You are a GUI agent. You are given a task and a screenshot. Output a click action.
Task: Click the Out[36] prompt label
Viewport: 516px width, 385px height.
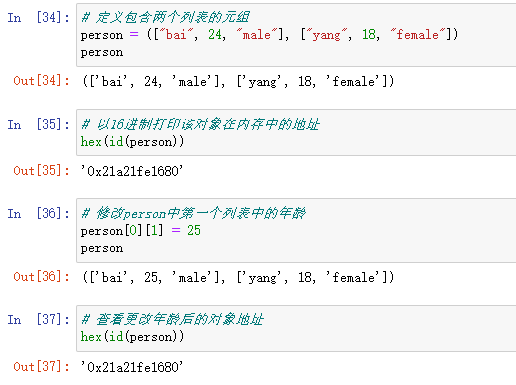[x=42, y=277]
